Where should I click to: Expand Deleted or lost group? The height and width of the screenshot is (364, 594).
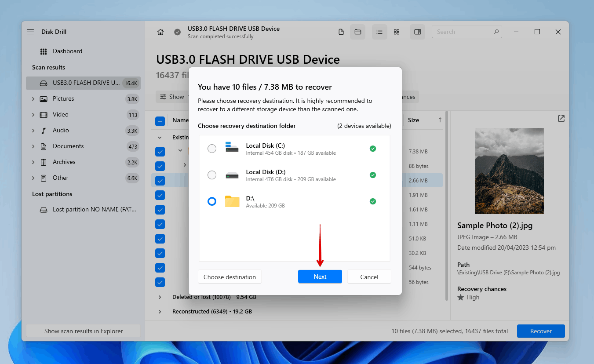160,297
